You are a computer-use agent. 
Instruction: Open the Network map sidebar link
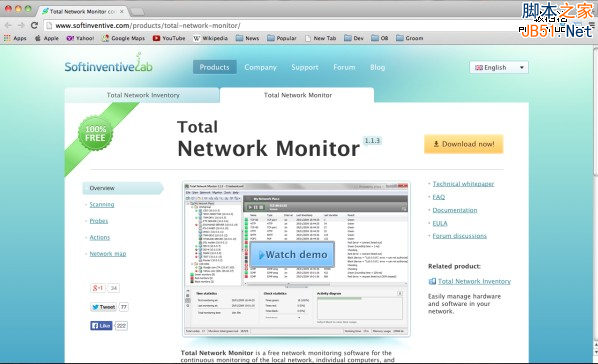tap(108, 254)
